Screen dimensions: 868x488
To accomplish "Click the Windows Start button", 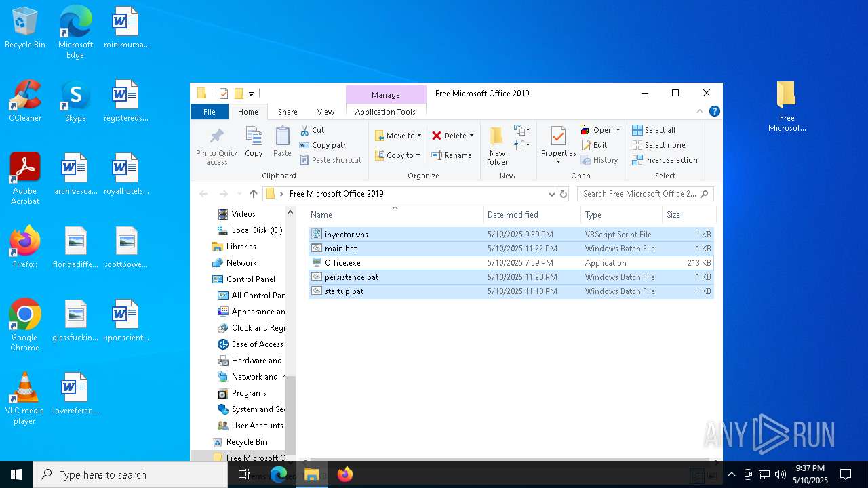I will point(16,474).
